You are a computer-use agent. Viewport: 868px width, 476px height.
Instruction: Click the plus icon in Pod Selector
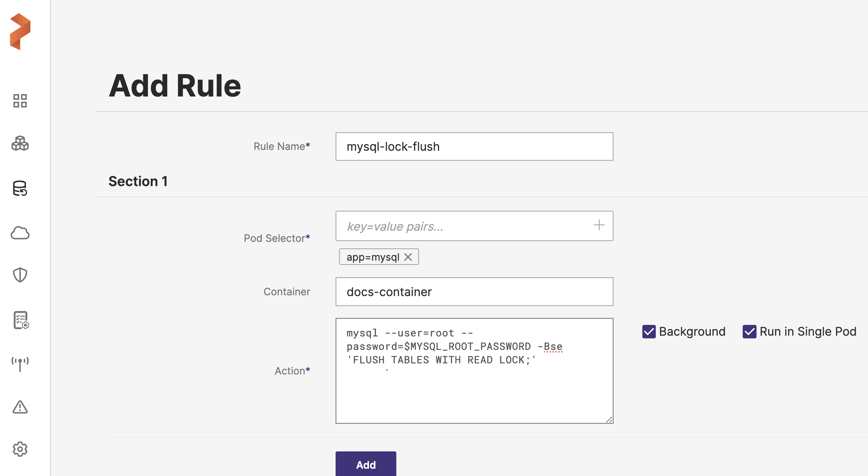[x=599, y=225]
